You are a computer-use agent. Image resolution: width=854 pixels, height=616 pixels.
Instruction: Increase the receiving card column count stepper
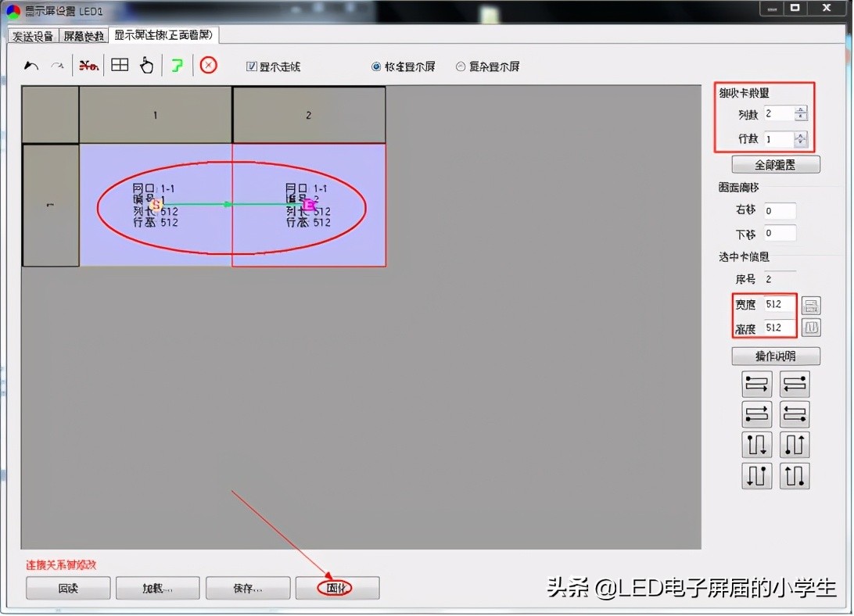tap(799, 109)
